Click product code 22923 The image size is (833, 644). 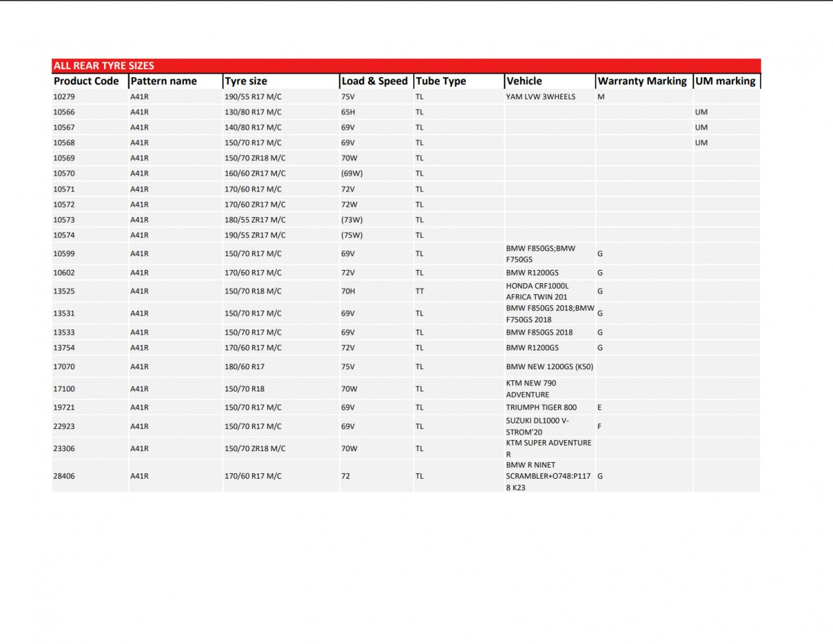tap(64, 426)
